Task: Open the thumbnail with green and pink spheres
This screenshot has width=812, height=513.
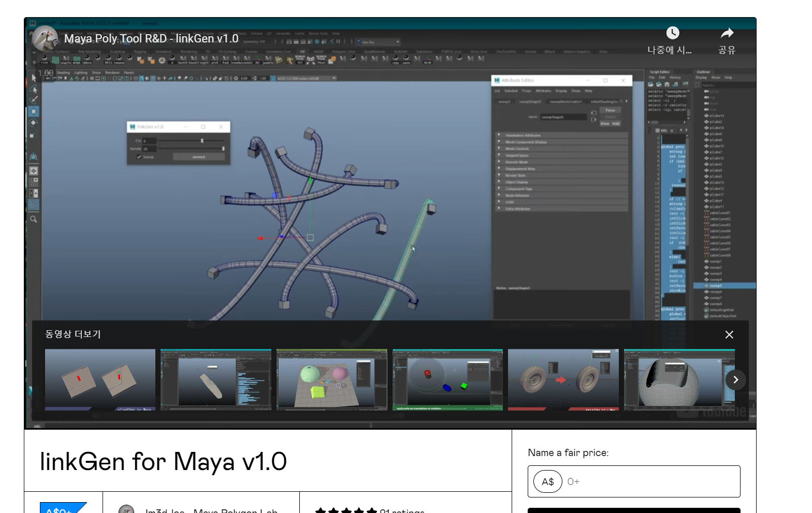Action: [332, 380]
